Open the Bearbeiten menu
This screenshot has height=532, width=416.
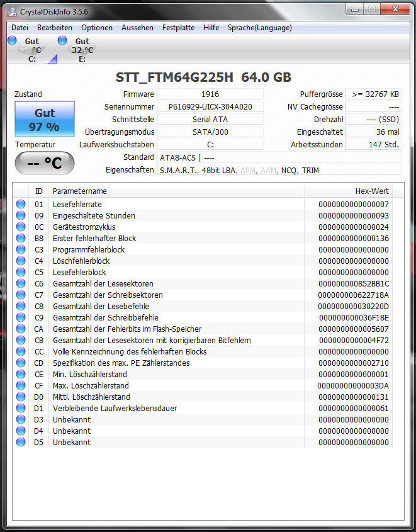(55, 28)
